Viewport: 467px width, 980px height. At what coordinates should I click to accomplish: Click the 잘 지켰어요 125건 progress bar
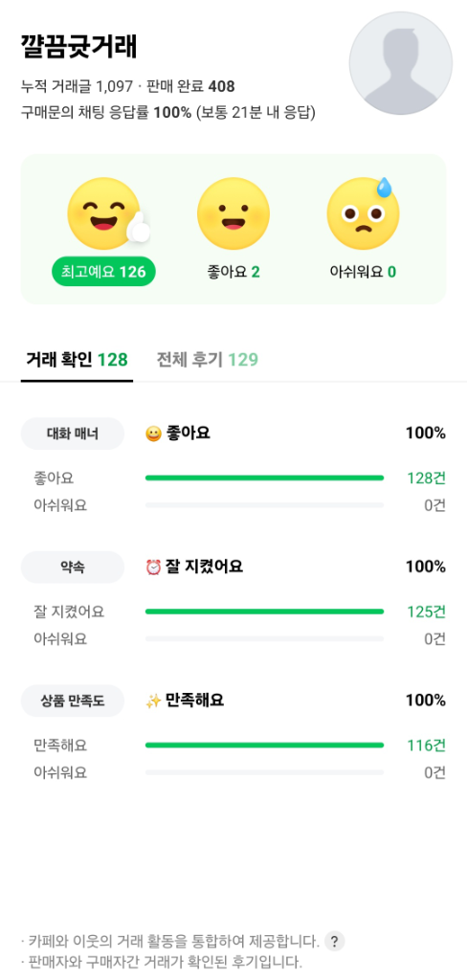pyautogui.click(x=264, y=612)
